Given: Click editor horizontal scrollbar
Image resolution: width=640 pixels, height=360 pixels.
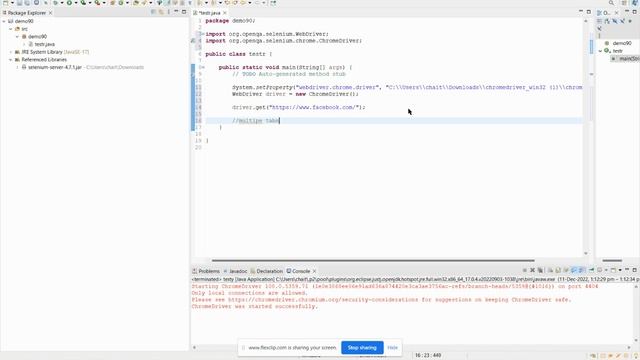Looking at the screenshot, I should pos(373,260).
